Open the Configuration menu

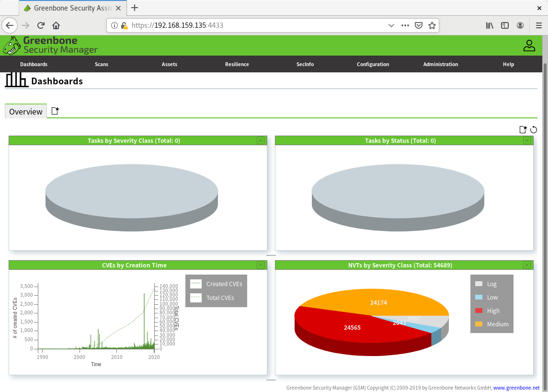point(373,64)
